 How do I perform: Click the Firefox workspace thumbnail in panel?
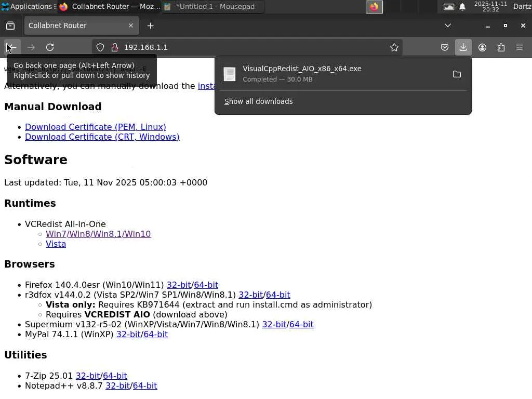click(x=374, y=7)
